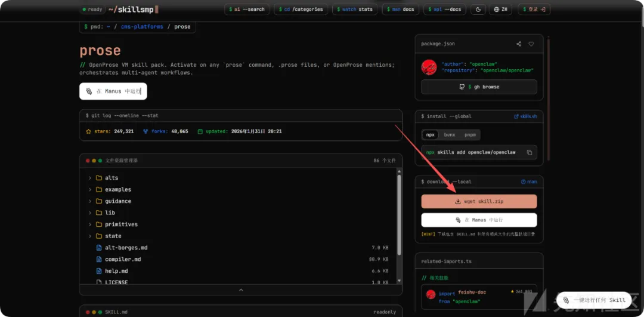The height and width of the screenshot is (317, 644).
Task: Copy the npx skills add command
Action: 530,153
